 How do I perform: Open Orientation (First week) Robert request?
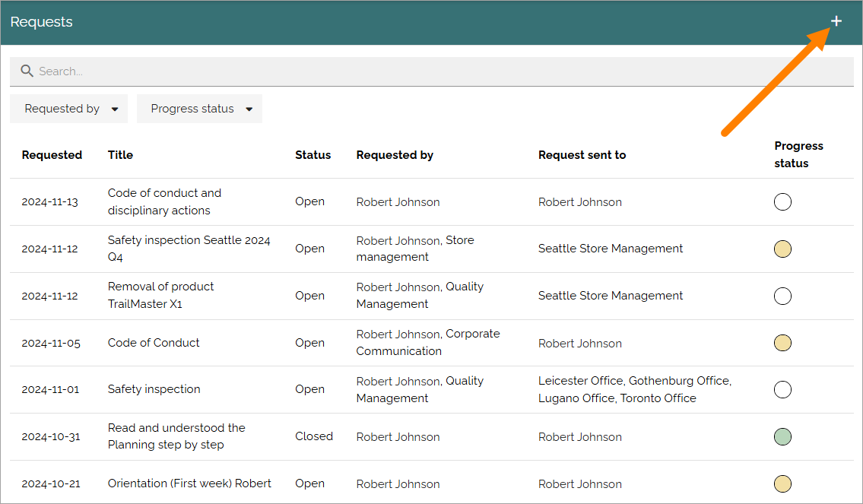point(189,483)
